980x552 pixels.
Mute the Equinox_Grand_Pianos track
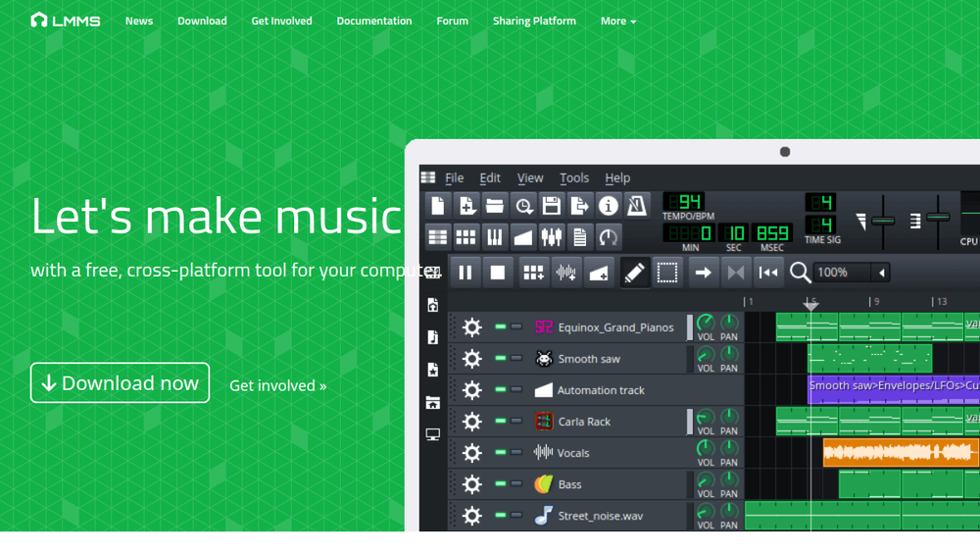pyautogui.click(x=501, y=326)
